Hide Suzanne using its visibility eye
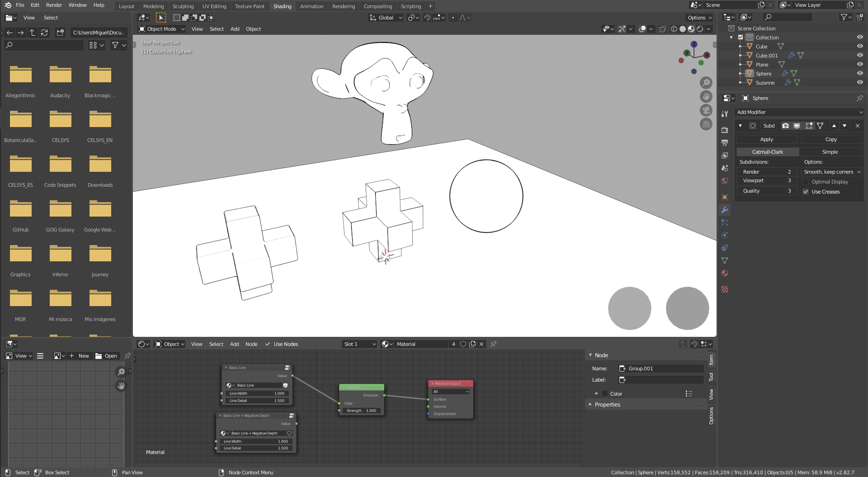The image size is (868, 477). click(x=860, y=82)
